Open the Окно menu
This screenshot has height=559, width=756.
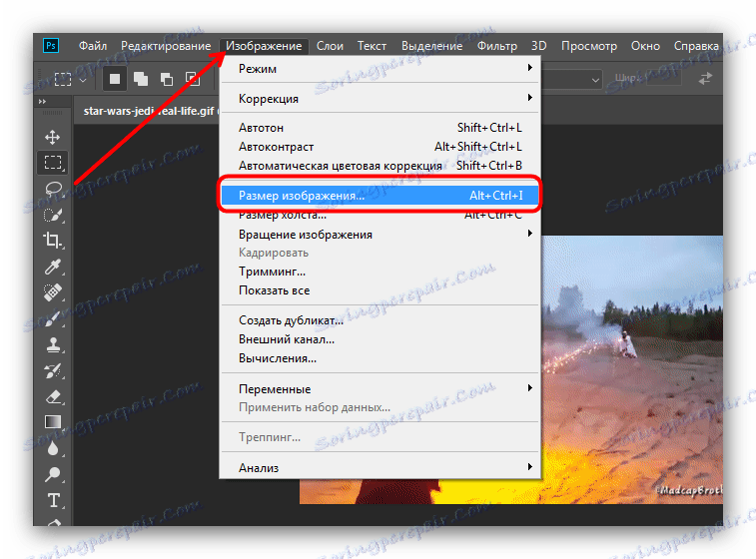pyautogui.click(x=645, y=46)
